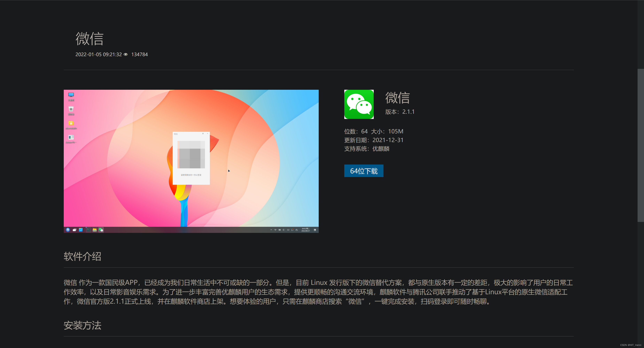Click the 安装方法 section heading

82,325
